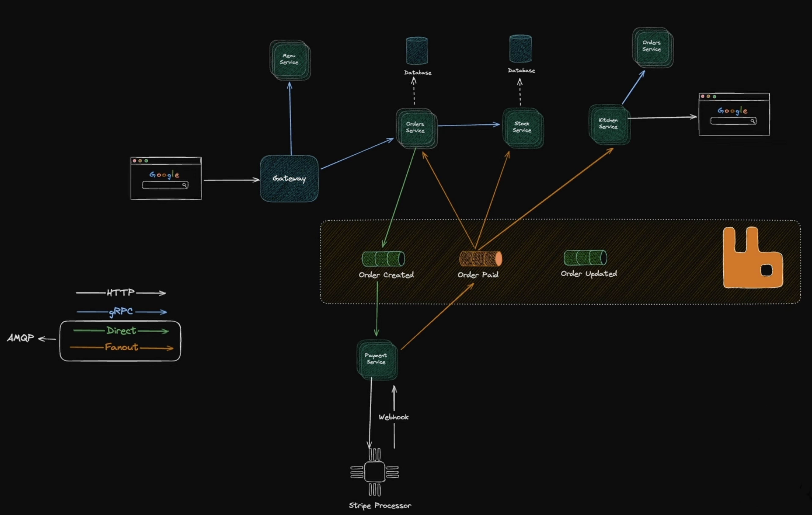Select the Stripe Processor caption
This screenshot has width=812, height=515.
(x=380, y=505)
